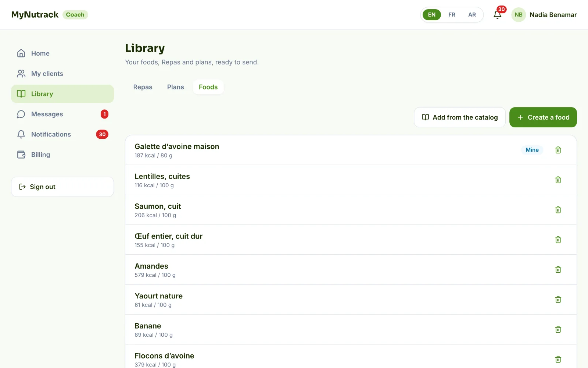
Task: Click Add from the catalog button
Action: coord(460,117)
